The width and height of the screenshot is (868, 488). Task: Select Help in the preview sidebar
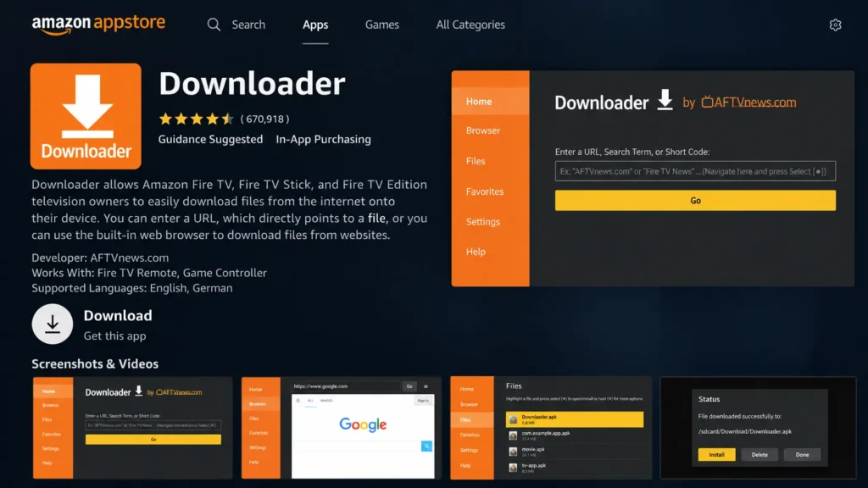(x=476, y=252)
